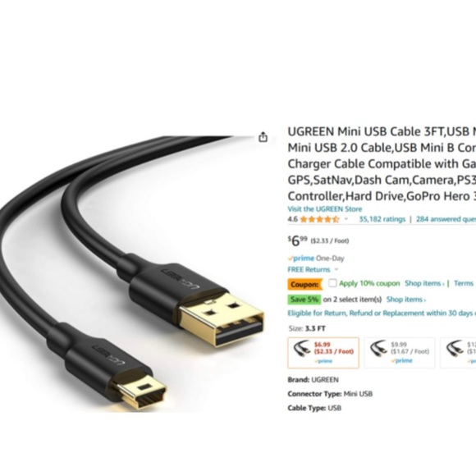Open the 35,182 ratings link
Screen dimensions: 476x476
(x=382, y=219)
